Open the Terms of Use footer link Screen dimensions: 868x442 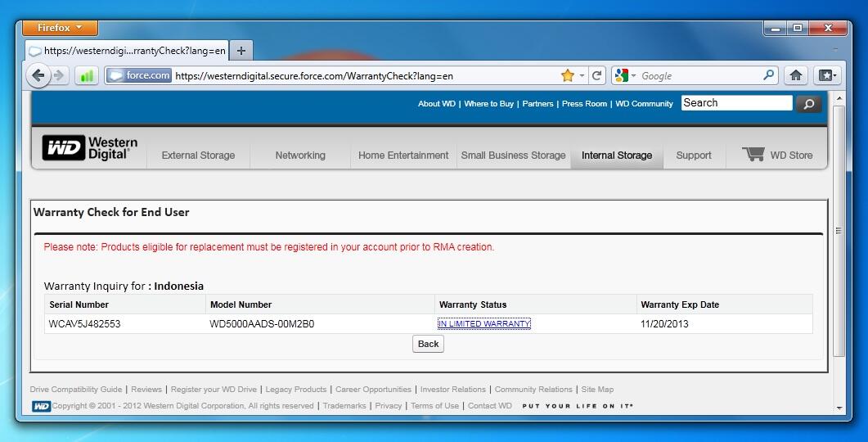coord(434,406)
